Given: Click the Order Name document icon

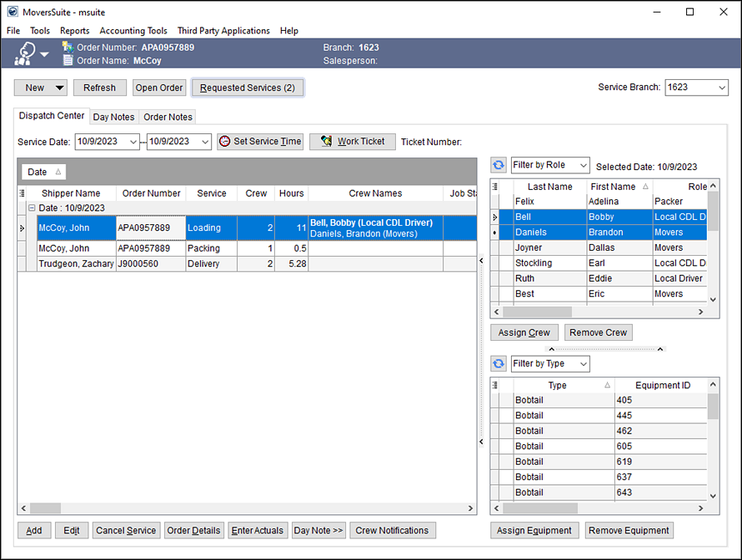Looking at the screenshot, I should 68,60.
